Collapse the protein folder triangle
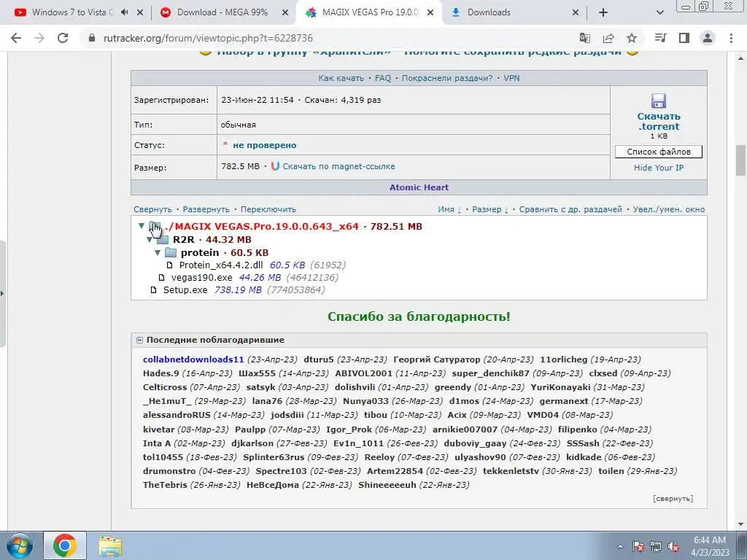This screenshot has height=560, width=747. click(158, 252)
